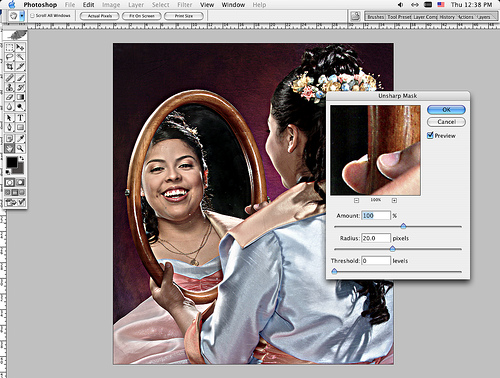Activate the Type tool
Image resolution: width=500 pixels, height=378 pixels.
pyautogui.click(x=20, y=118)
